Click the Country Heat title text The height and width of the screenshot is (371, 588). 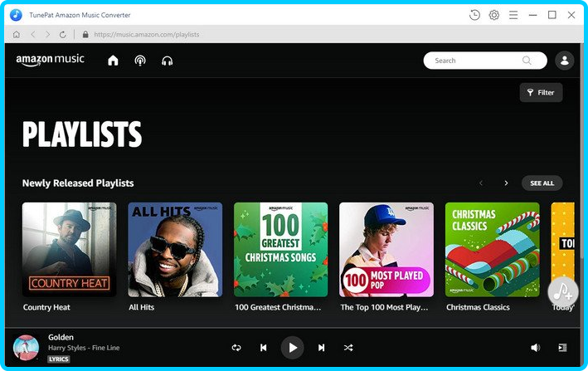pos(46,307)
